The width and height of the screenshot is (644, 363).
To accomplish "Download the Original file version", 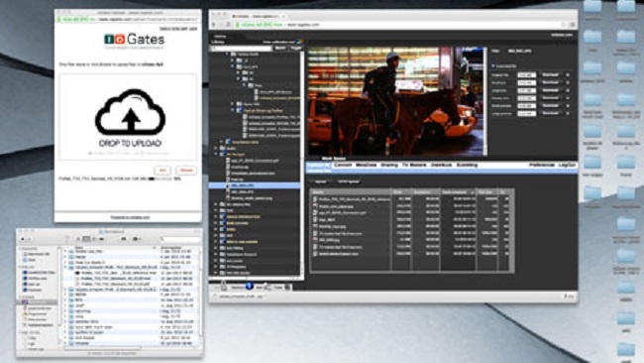I will coord(550,74).
